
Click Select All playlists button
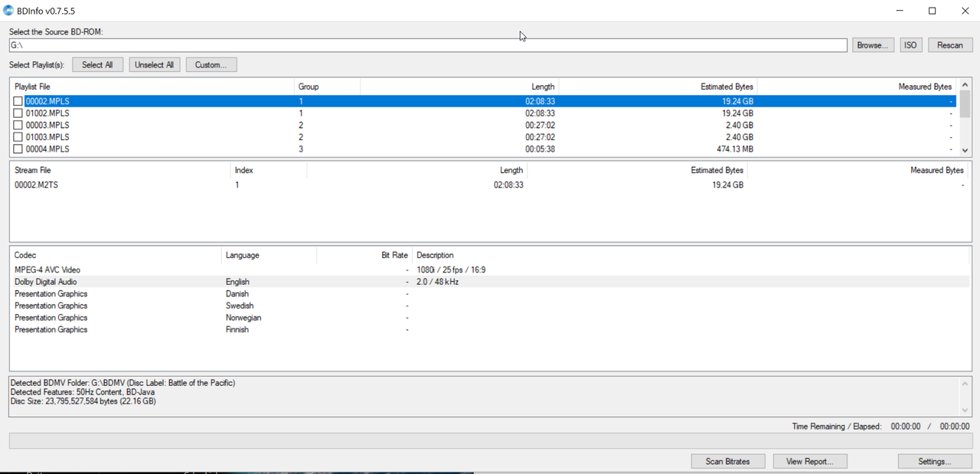pyautogui.click(x=97, y=65)
